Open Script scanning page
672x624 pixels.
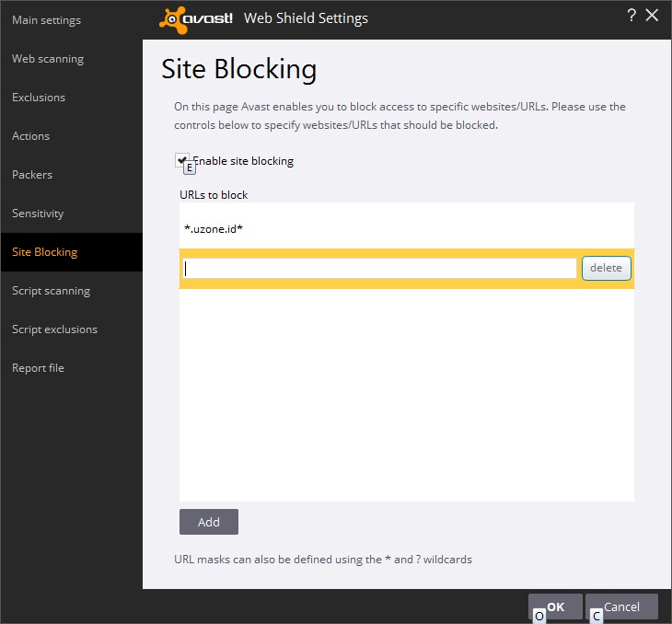(51, 291)
